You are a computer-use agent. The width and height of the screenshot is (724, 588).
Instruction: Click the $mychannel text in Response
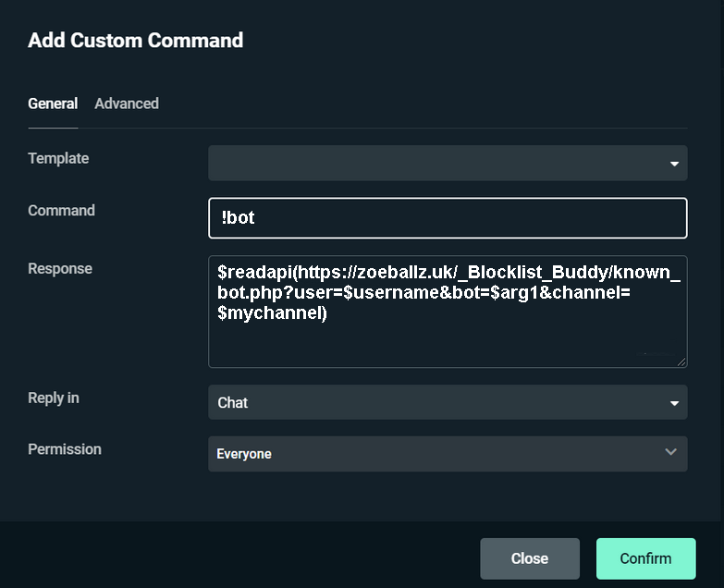[272, 313]
